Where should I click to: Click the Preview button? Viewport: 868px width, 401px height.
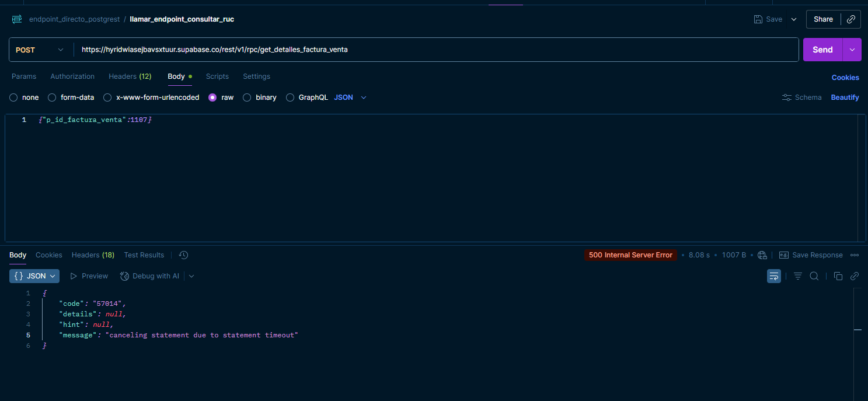(x=89, y=276)
